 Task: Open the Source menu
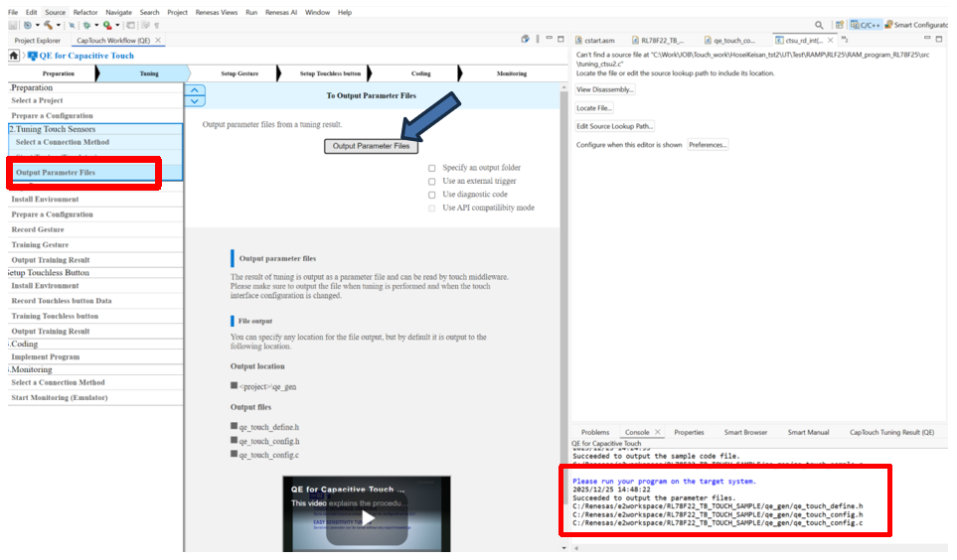pos(55,12)
